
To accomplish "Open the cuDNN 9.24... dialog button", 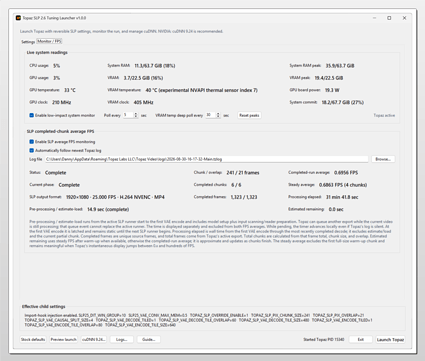I will pos(94,339).
